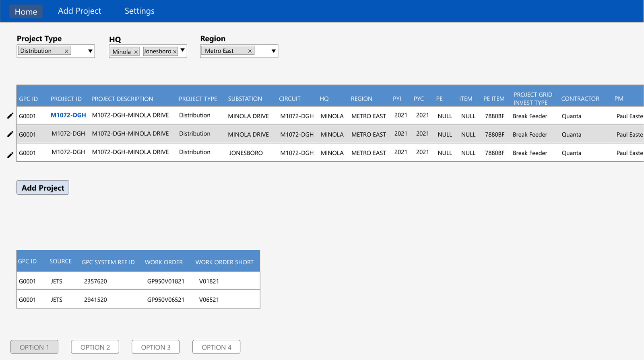Click the GPC SYSTEM REF ID header
The width and height of the screenshot is (644, 360).
click(x=108, y=262)
